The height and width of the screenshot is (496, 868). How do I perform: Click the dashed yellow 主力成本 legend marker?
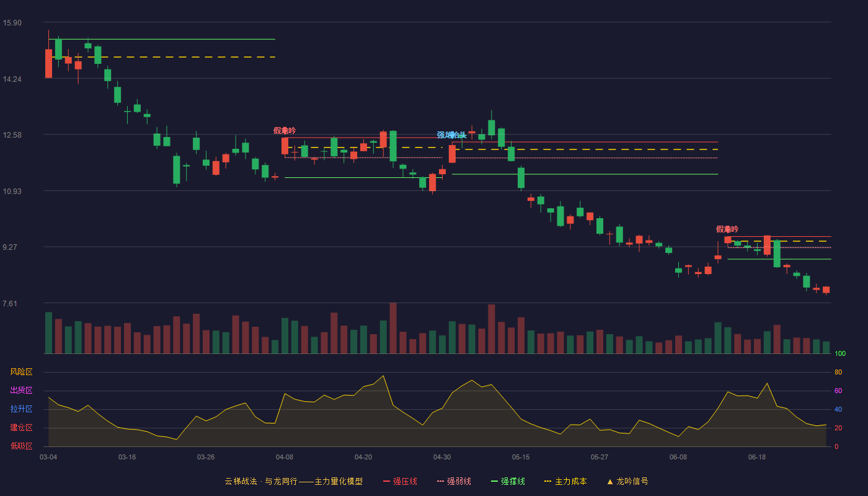click(x=548, y=481)
